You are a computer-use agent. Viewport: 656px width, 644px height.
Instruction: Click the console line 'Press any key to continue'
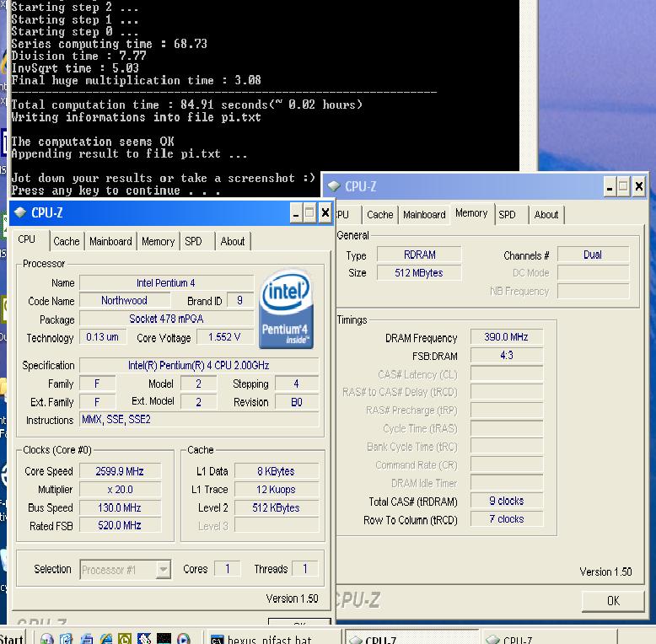(x=116, y=191)
